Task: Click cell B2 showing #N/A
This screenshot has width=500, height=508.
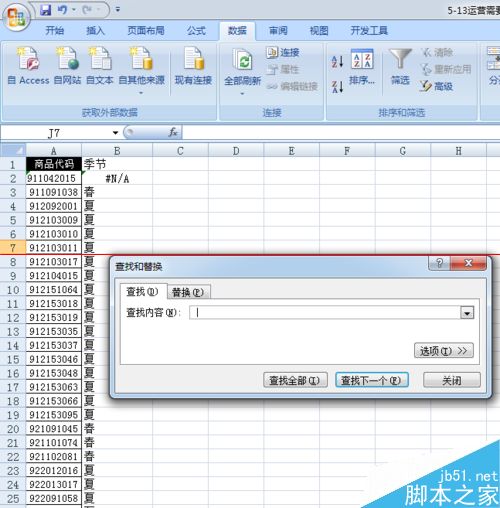Action: point(117,179)
